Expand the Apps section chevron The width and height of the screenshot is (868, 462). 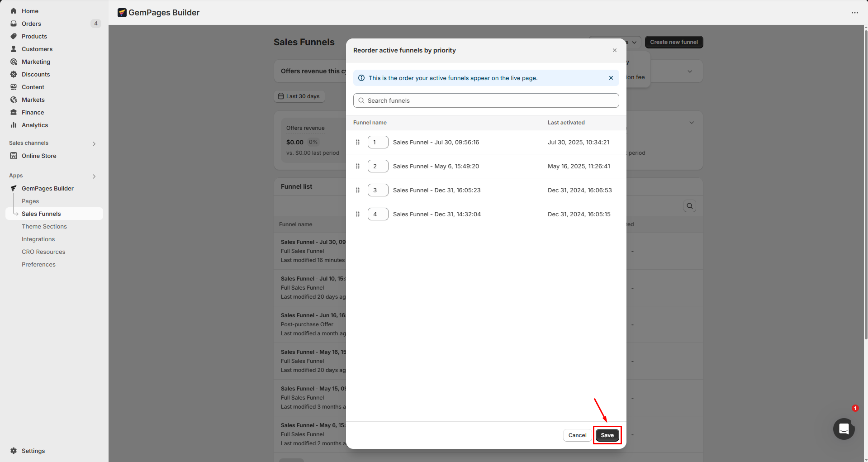(94, 176)
